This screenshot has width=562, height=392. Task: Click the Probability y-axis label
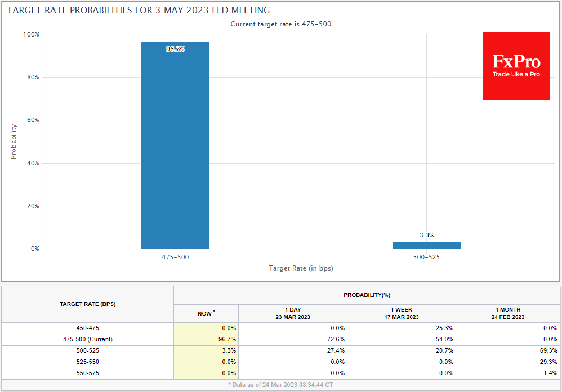point(14,141)
